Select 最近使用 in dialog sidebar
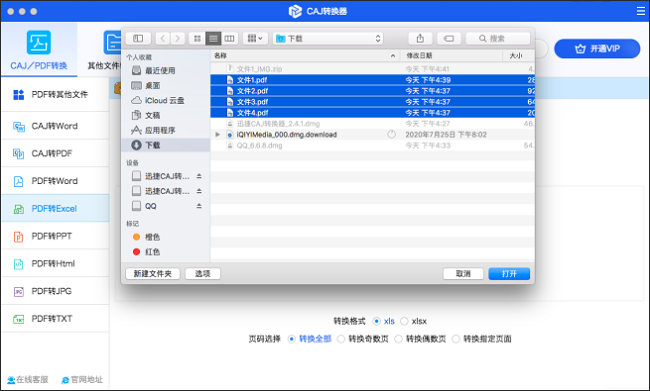Screen dimensions: 650x391 click(166, 70)
